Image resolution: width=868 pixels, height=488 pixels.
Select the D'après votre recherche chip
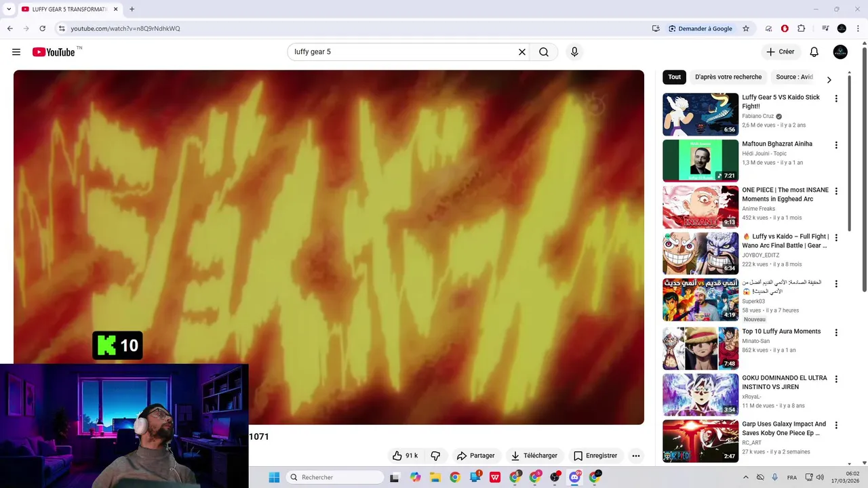coord(728,77)
